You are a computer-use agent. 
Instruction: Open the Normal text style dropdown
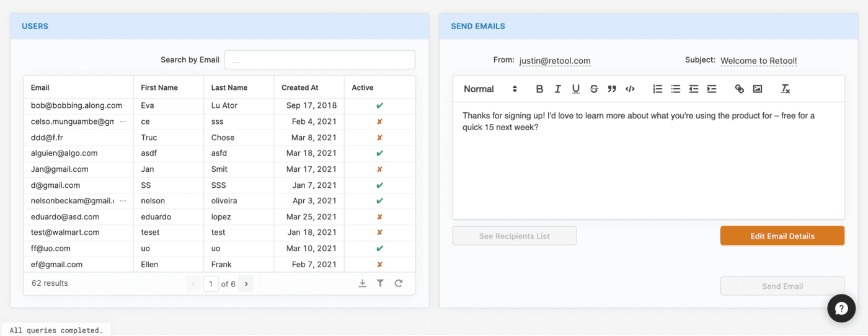click(490, 89)
